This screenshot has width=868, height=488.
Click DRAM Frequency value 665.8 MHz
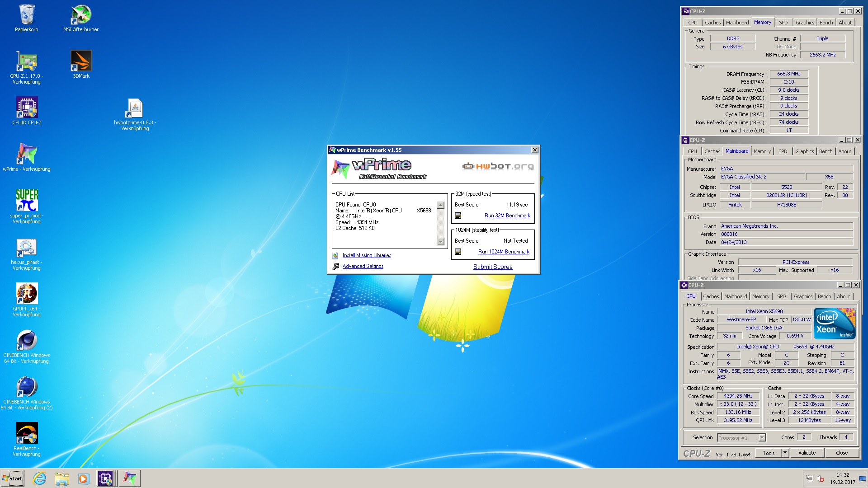click(789, 74)
